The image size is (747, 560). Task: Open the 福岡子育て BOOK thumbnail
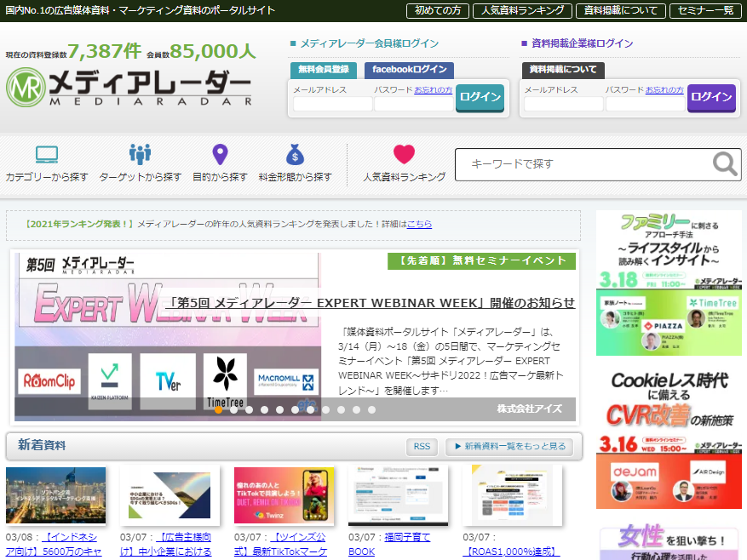click(399, 495)
